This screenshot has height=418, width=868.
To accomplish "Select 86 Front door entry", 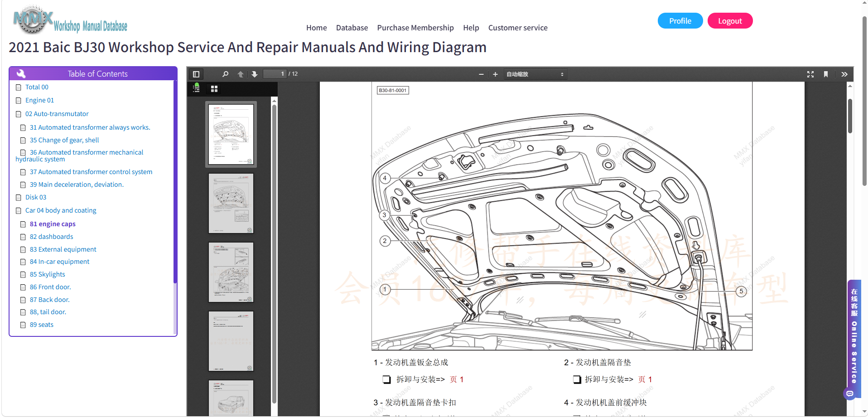I will click(50, 287).
